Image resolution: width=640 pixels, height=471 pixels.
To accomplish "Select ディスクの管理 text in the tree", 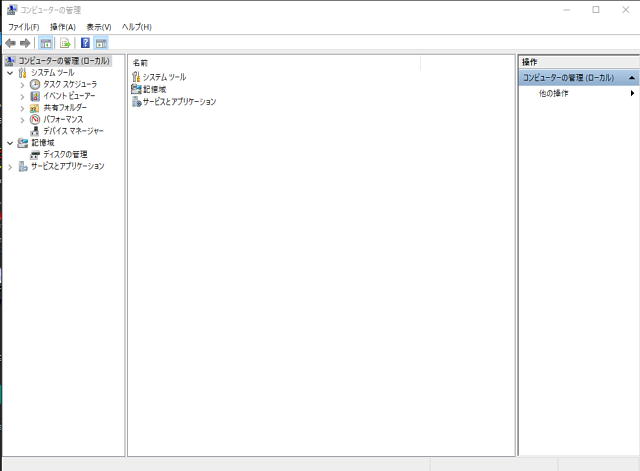I will coord(65,154).
